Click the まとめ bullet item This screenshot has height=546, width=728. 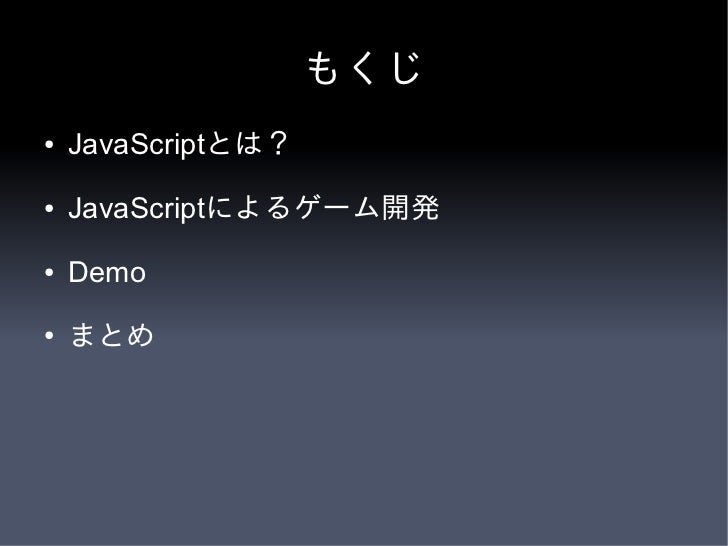pyautogui.click(x=111, y=335)
